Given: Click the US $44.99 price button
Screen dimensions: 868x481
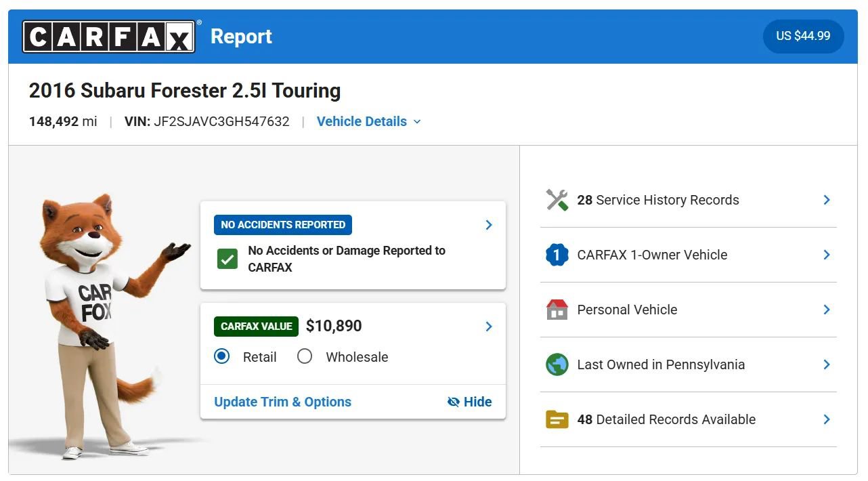Looking at the screenshot, I should (803, 36).
